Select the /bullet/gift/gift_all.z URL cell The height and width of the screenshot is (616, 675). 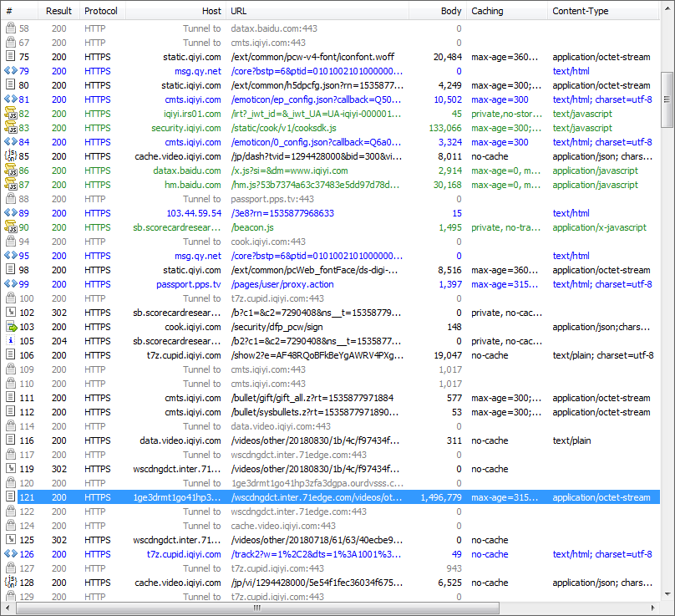point(312,398)
